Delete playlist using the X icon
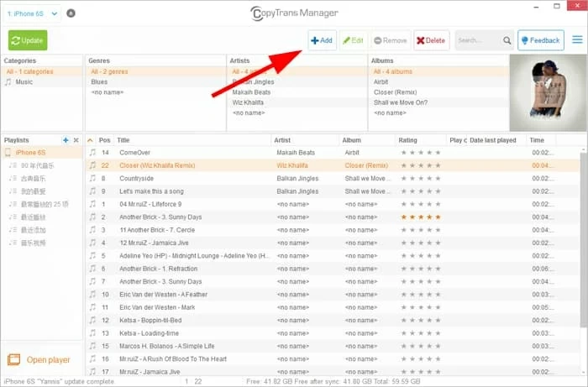The width and height of the screenshot is (588, 387). [x=76, y=140]
